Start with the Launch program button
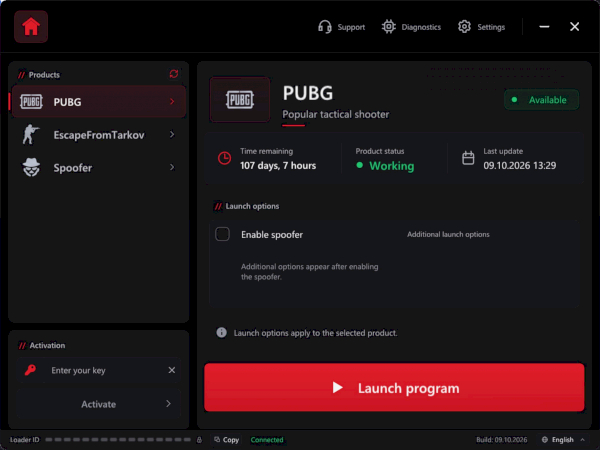 pos(394,388)
